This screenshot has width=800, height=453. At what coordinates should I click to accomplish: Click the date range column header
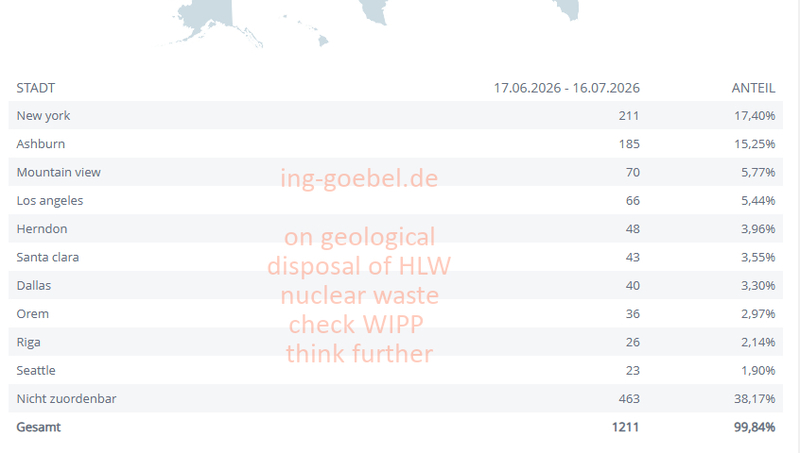(x=566, y=88)
